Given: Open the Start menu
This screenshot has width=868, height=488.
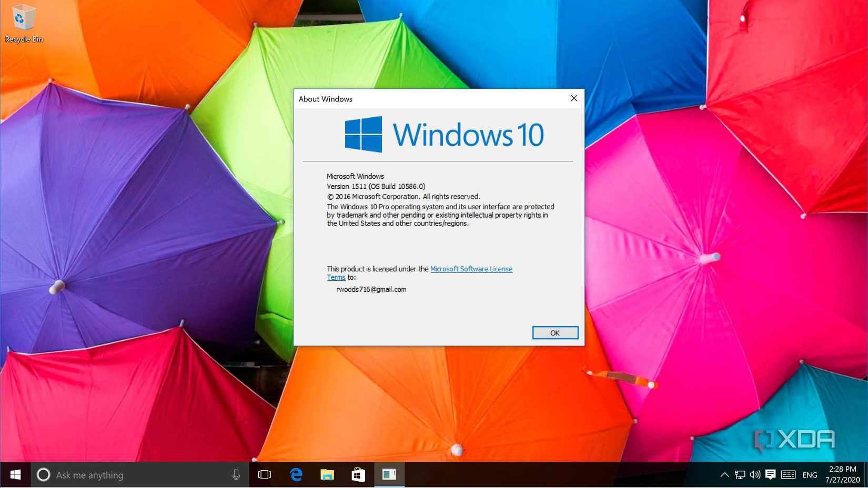Looking at the screenshot, I should (x=15, y=475).
